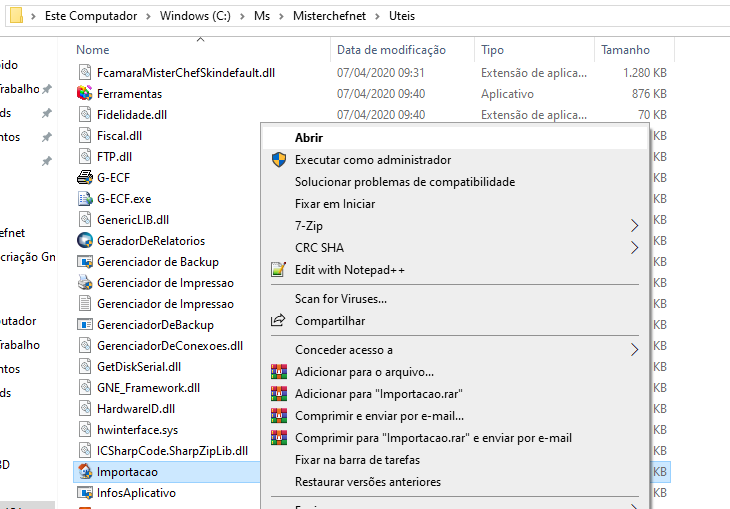
Task: Select Fixar em Iniciar
Action: (x=455, y=204)
